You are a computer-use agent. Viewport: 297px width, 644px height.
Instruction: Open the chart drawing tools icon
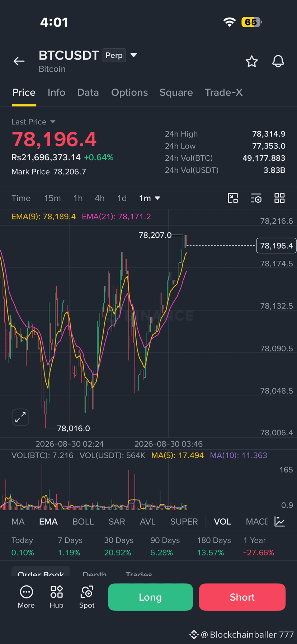point(233,198)
